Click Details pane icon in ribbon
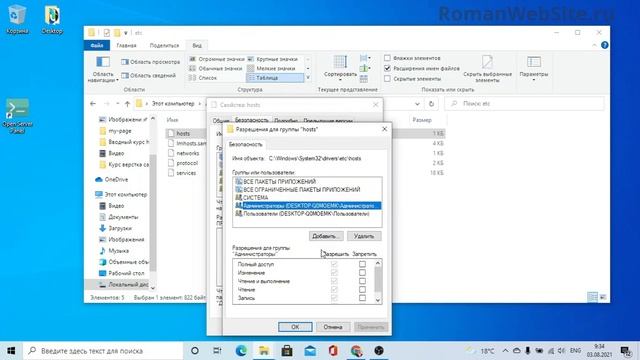The width and height of the screenshot is (640, 360). 125,76
